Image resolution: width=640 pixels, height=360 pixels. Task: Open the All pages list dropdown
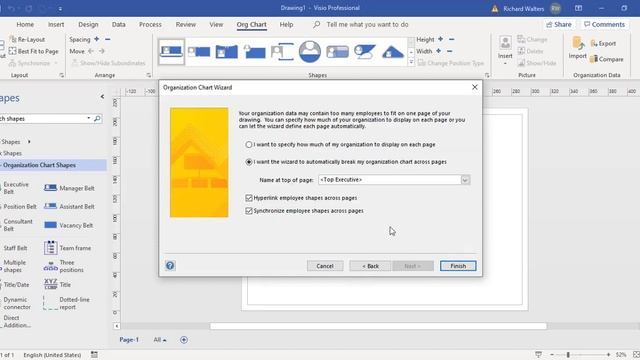pos(160,340)
